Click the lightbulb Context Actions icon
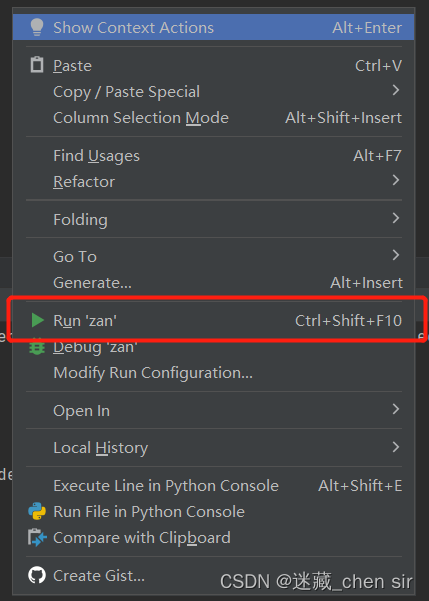 tap(37, 27)
